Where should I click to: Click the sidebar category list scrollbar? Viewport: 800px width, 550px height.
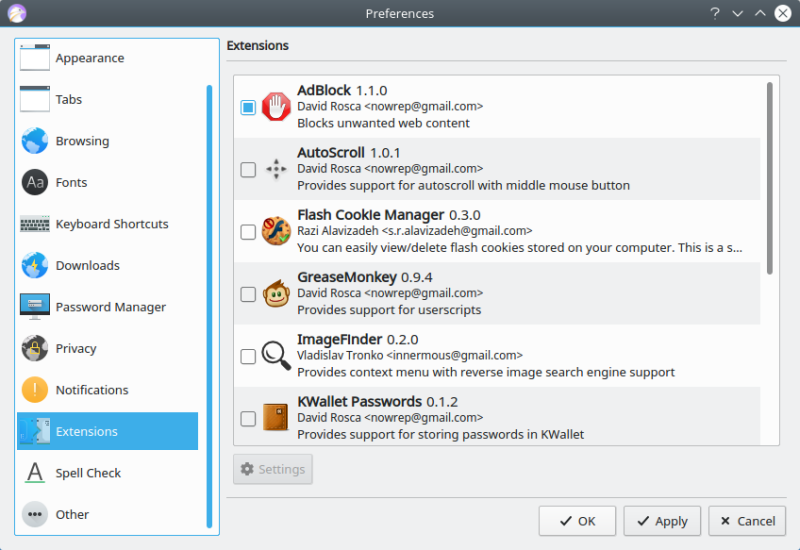pyautogui.click(x=209, y=300)
